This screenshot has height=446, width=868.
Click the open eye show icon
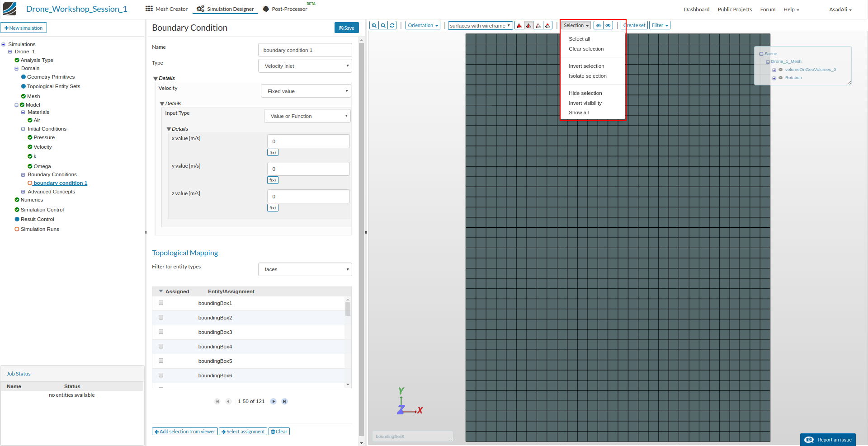click(x=608, y=25)
